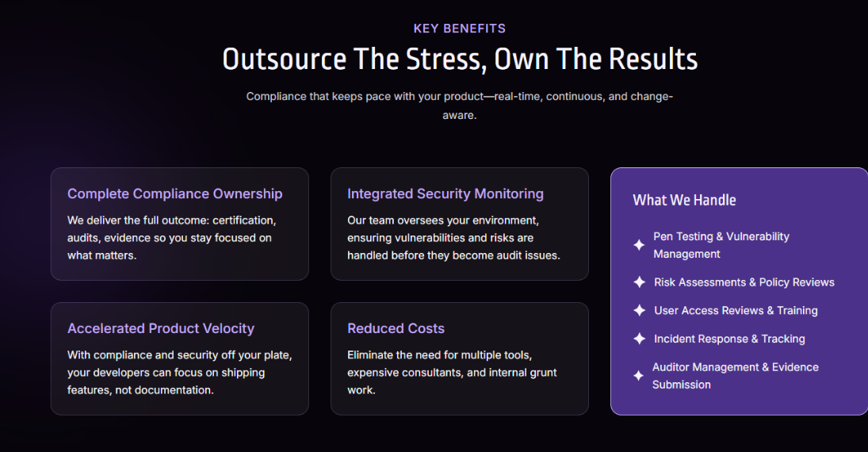Screen dimensions: 868x452
Task: Select Risk Assessments & Policy Reviews item
Action: click(744, 282)
